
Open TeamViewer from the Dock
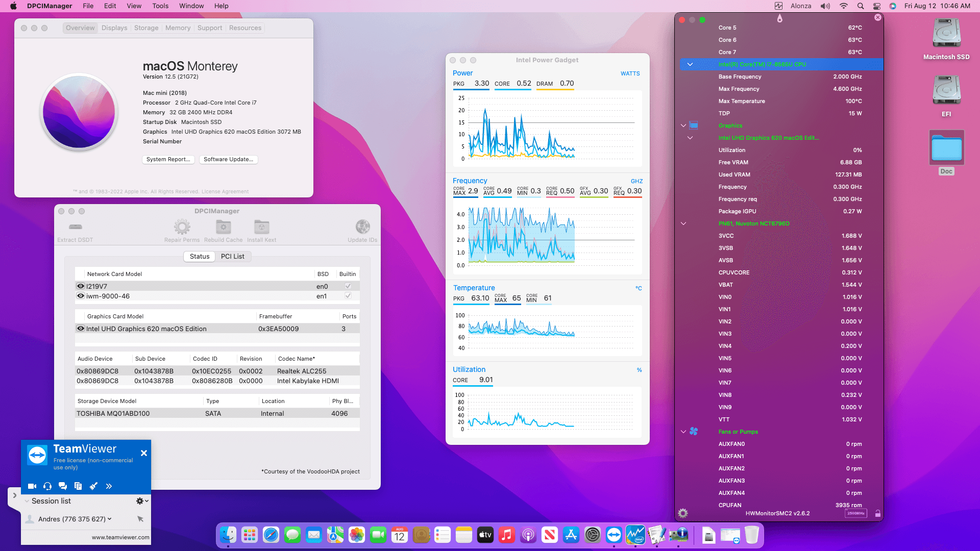coord(614,535)
